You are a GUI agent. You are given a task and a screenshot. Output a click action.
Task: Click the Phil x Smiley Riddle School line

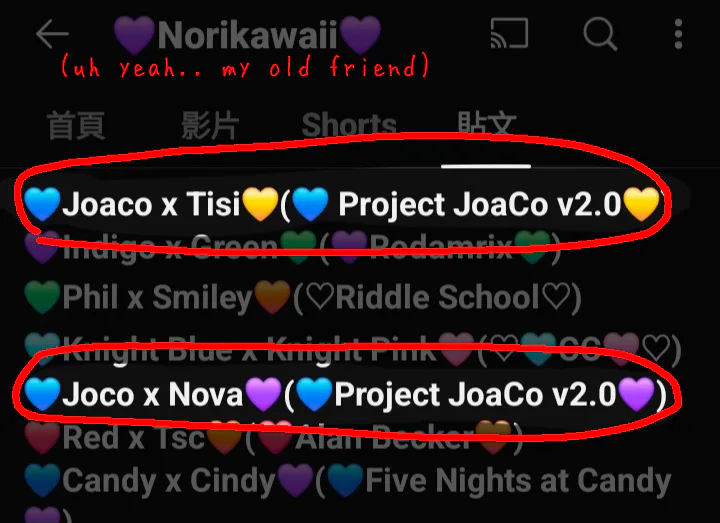tap(303, 297)
